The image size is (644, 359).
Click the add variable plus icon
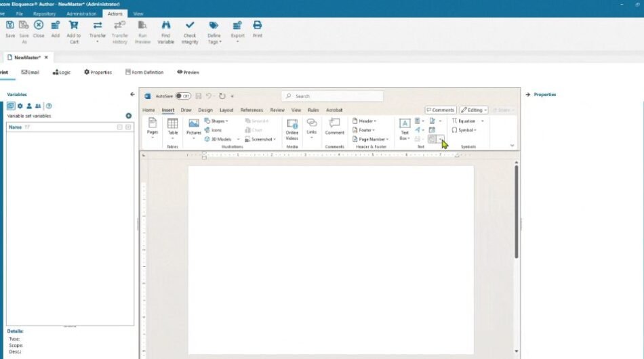coord(129,116)
